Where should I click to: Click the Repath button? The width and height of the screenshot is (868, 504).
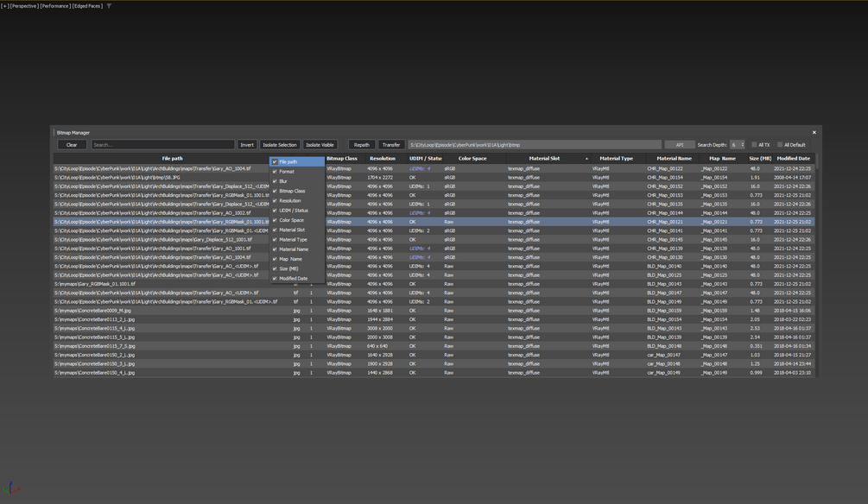coord(362,145)
